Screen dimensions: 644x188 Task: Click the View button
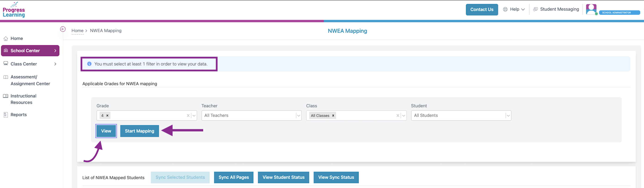tap(106, 131)
